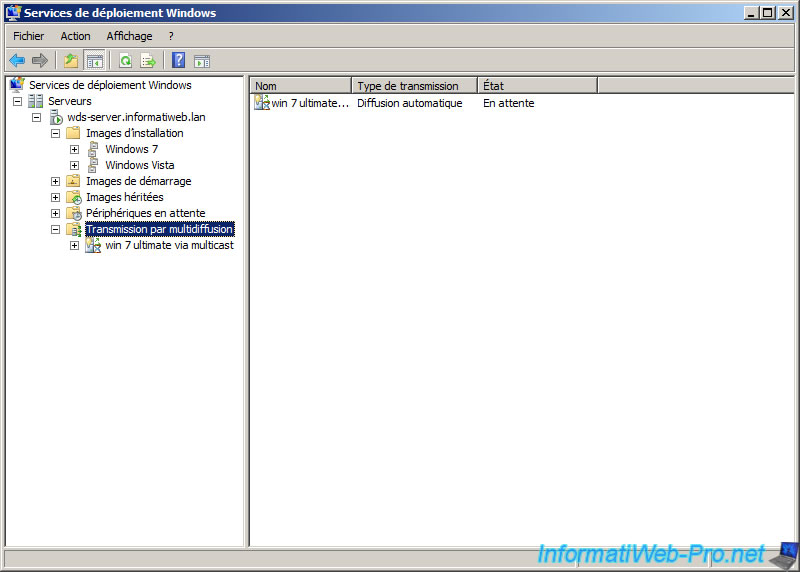This screenshot has height=572, width=800.
Task: Select Périphériques en attente tree label
Action: (146, 213)
